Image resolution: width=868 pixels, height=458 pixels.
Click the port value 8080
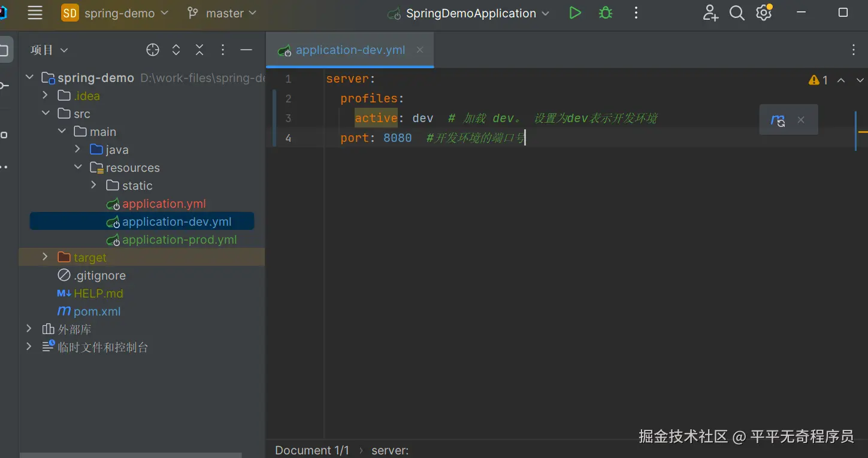[398, 138]
